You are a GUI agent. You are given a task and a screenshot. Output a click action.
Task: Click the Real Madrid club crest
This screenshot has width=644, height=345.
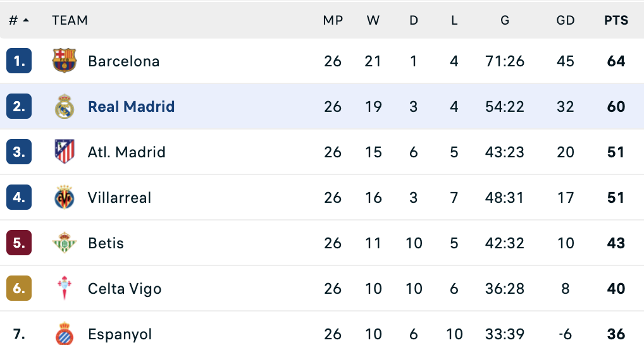[65, 106]
